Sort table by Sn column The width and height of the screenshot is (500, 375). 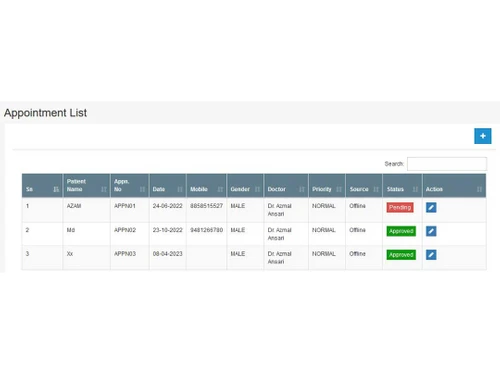tap(42, 186)
